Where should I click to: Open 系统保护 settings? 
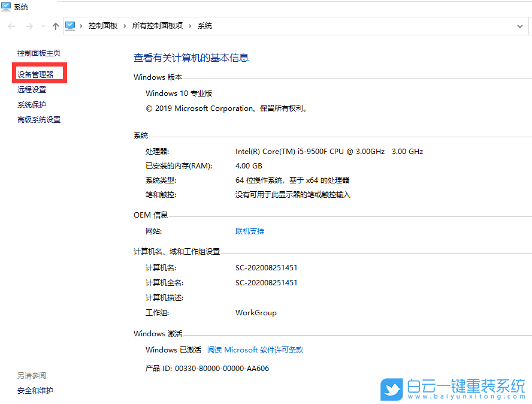(x=32, y=104)
